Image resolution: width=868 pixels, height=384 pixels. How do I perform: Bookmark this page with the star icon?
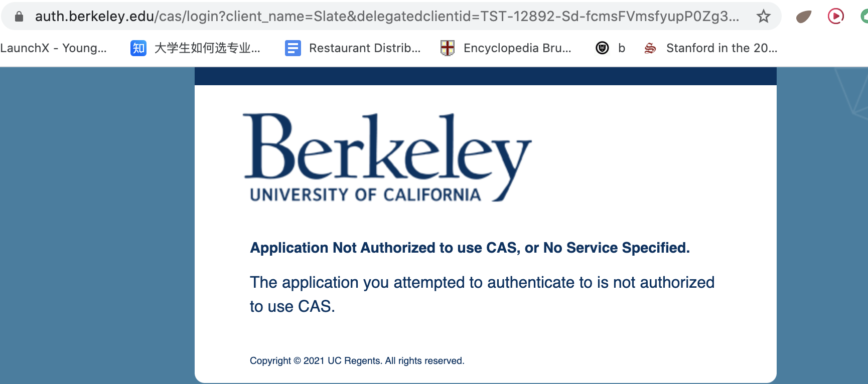763,17
